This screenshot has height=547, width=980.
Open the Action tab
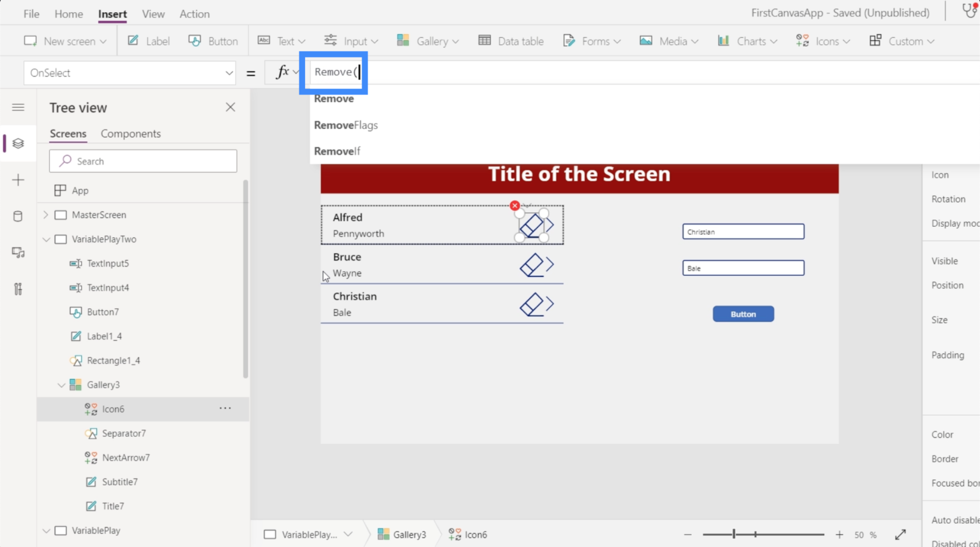coord(194,13)
